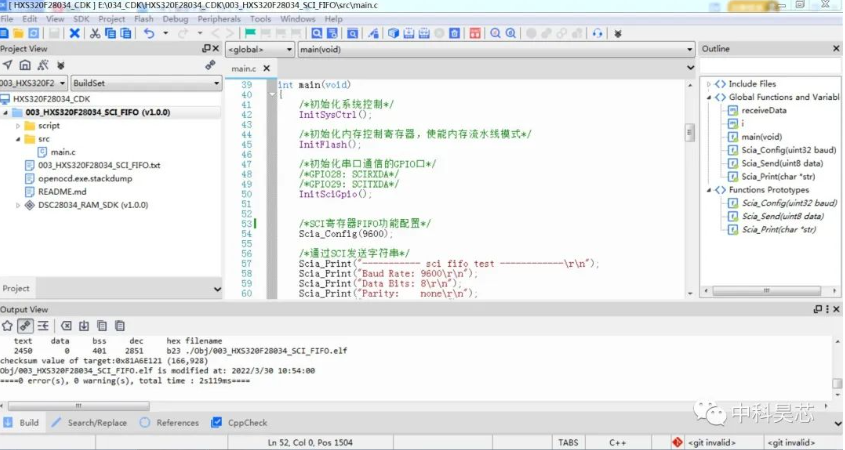Toggle the link icon in Output View toolbar
Screen dimensions: 845x450
(25, 326)
